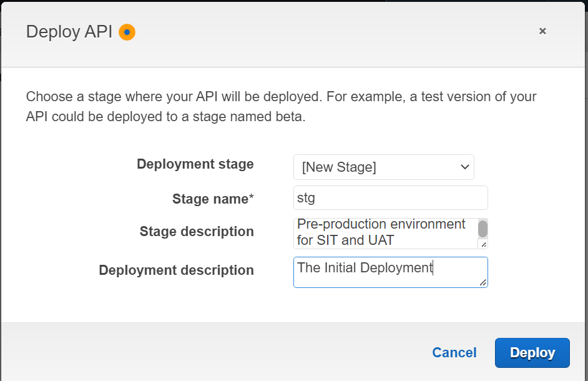Screen dimensions: 588x381
Task: Click the Deployment description label
Action: 176,270
